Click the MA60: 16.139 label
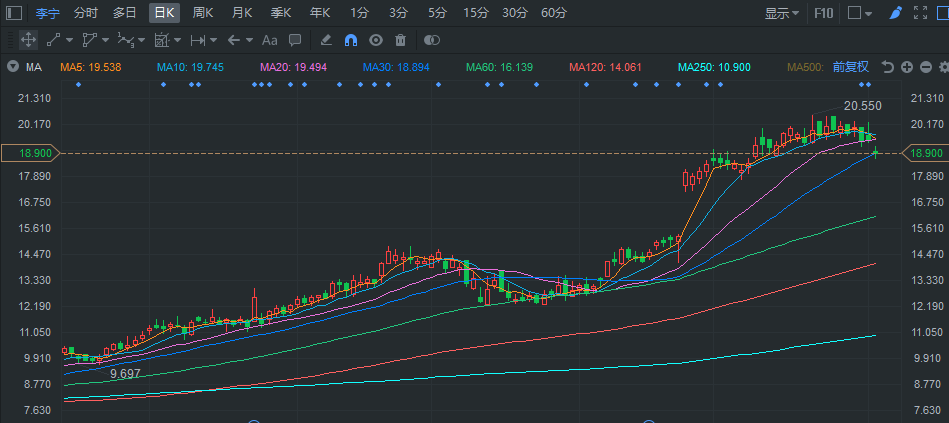The width and height of the screenshot is (949, 423). pos(499,67)
